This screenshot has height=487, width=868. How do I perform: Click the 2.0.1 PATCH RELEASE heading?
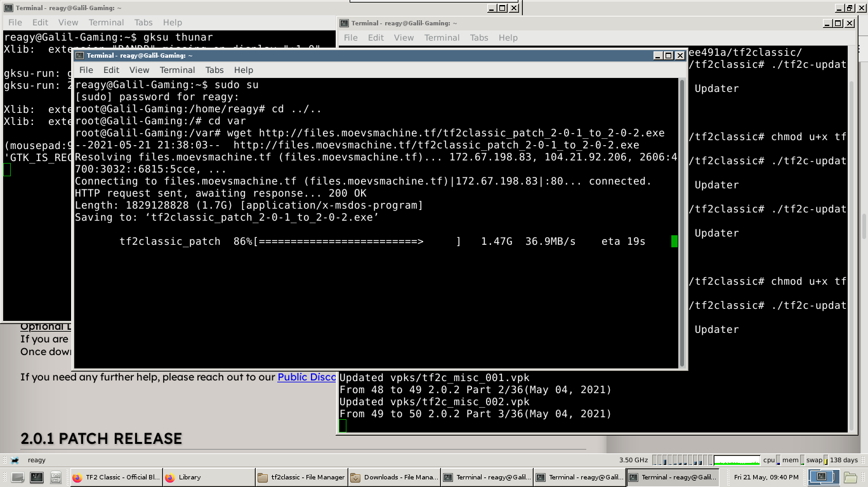pyautogui.click(x=102, y=439)
